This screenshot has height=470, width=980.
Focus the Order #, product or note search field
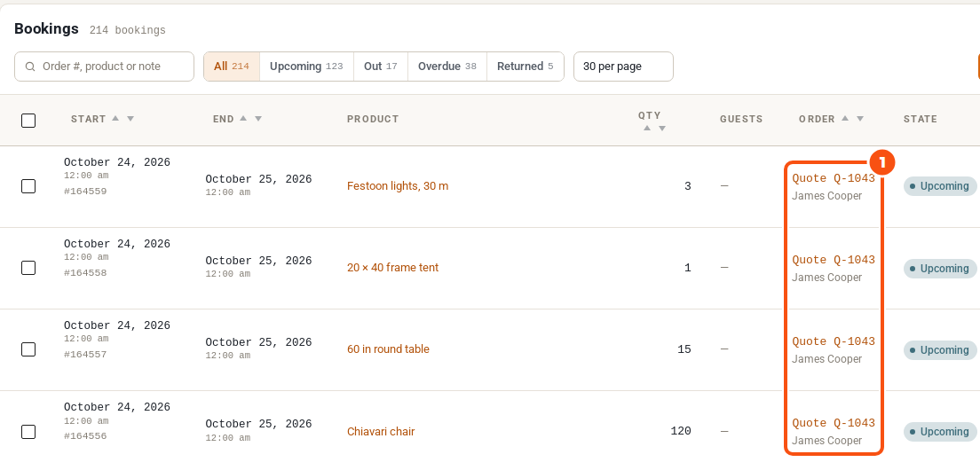pos(105,67)
